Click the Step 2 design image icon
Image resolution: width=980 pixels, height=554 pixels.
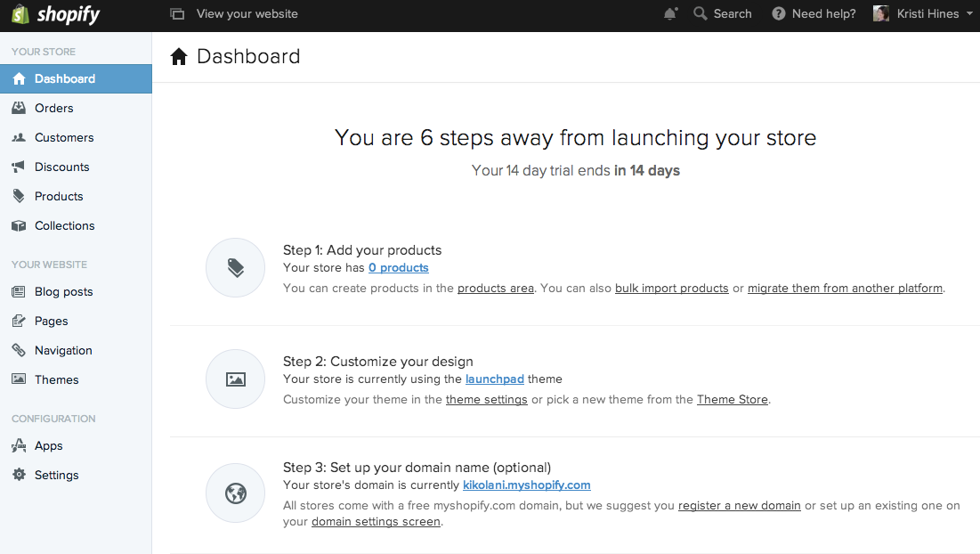pos(236,379)
